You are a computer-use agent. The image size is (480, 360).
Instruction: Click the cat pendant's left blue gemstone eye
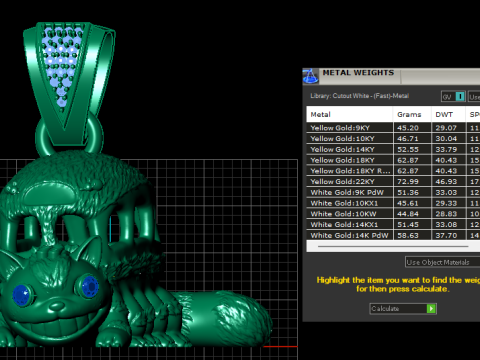pos(22,294)
